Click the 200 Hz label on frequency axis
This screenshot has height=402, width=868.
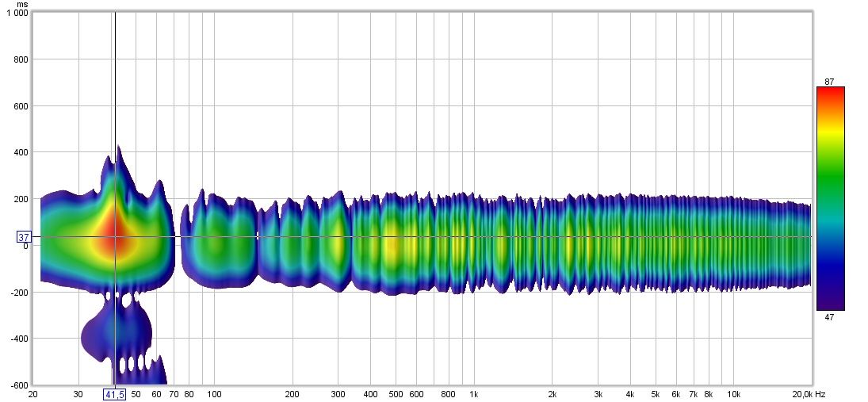(x=293, y=394)
